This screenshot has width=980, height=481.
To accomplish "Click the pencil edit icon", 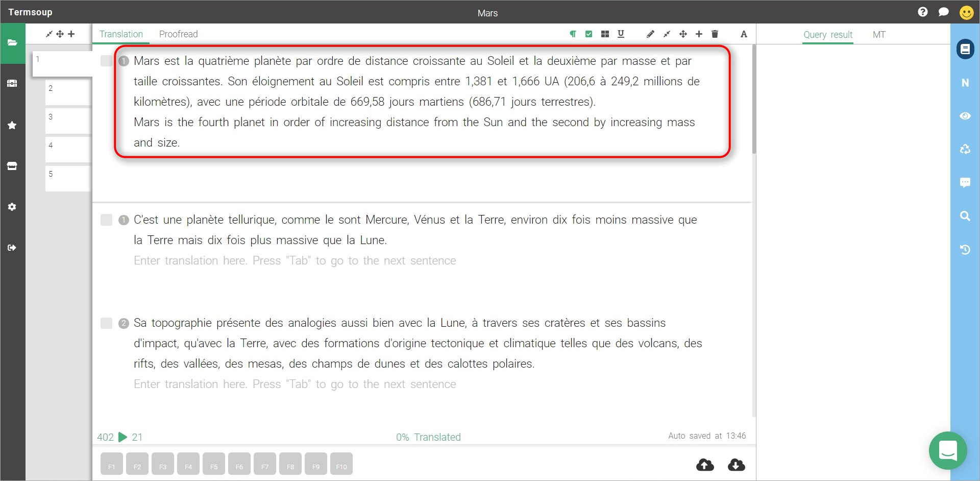I will point(650,34).
